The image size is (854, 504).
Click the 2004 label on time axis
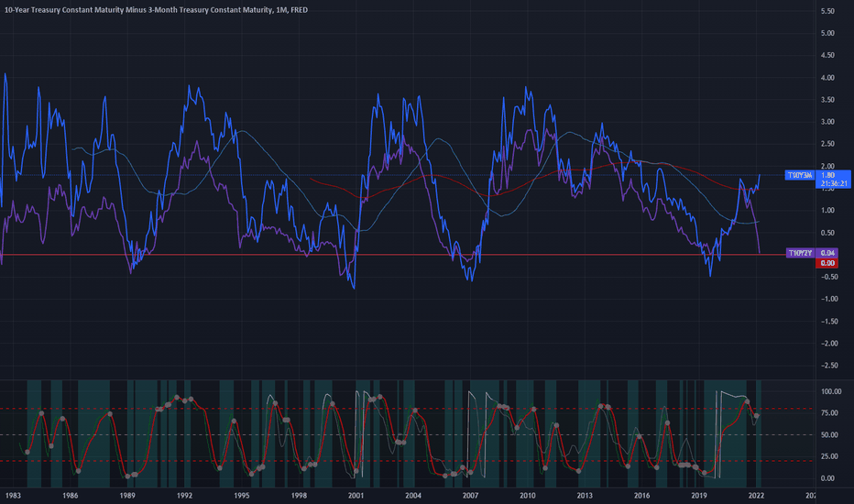tap(413, 495)
